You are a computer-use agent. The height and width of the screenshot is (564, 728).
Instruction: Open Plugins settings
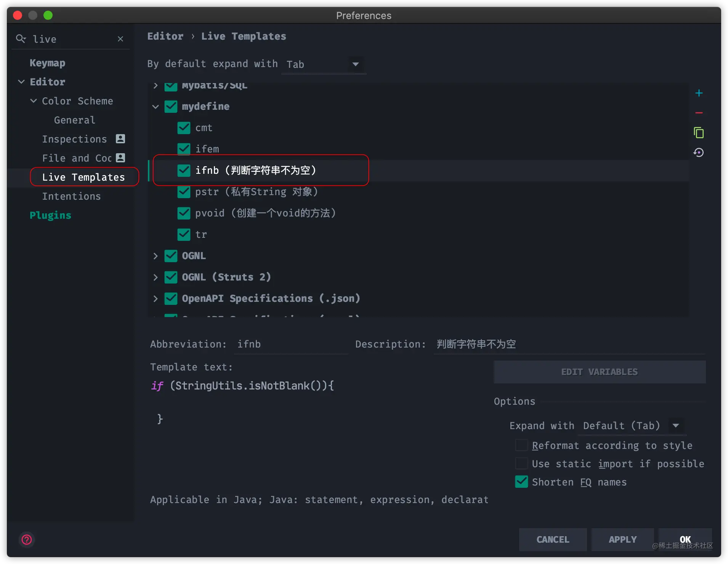50,215
